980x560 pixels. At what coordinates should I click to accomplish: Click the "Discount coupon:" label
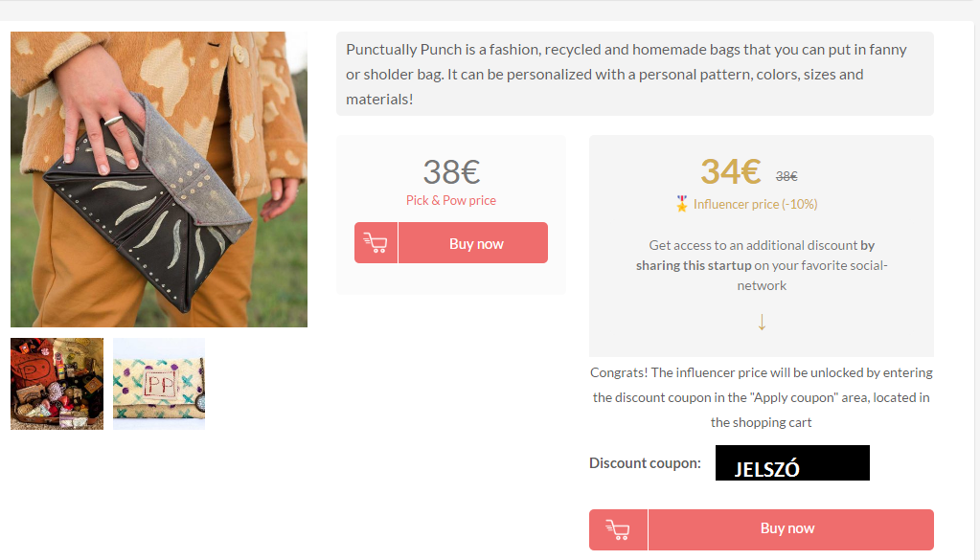tap(645, 463)
